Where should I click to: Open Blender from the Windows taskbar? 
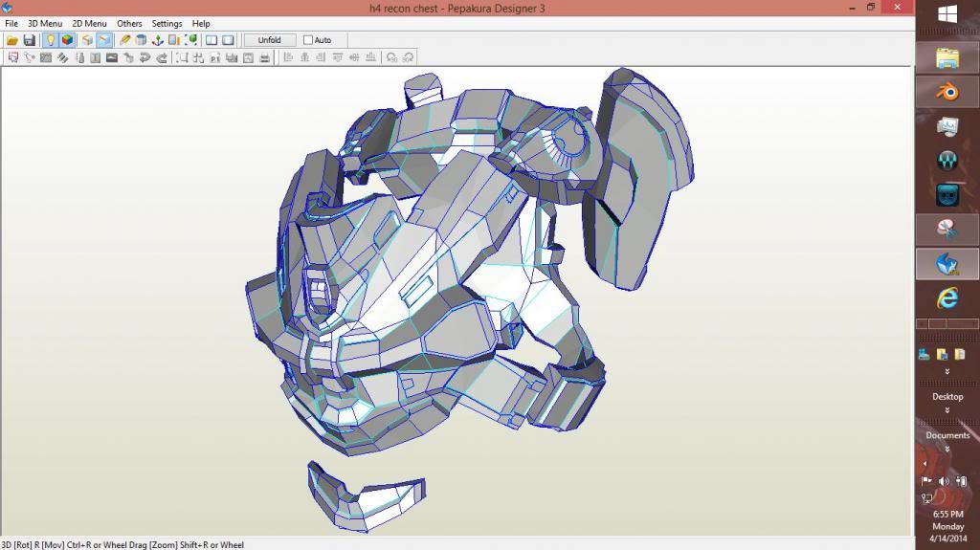(947, 92)
